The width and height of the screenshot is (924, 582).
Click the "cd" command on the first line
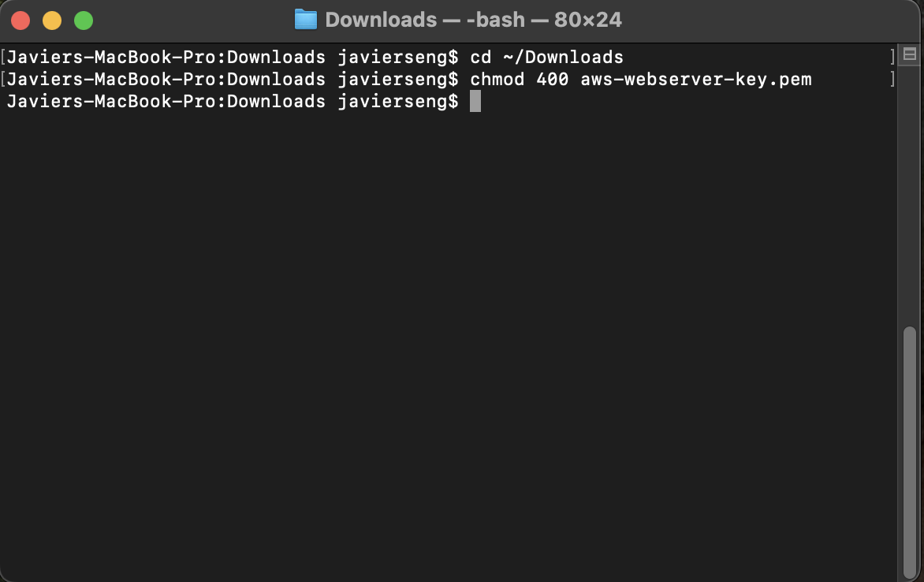point(481,58)
